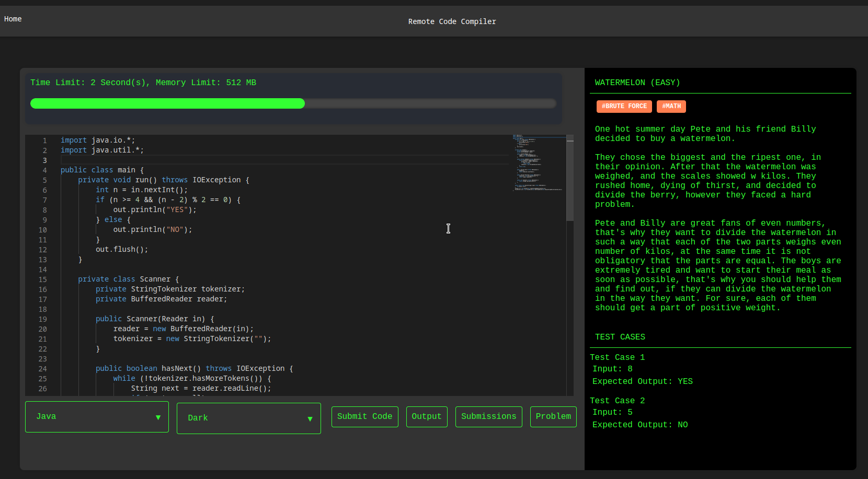View the Submissions list
Screen dimensions: 868x479
click(489, 417)
